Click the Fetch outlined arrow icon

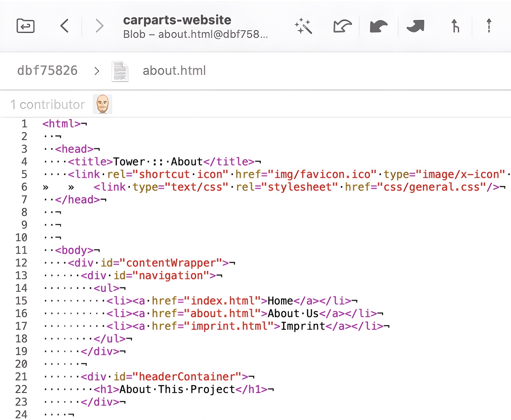tap(342, 26)
